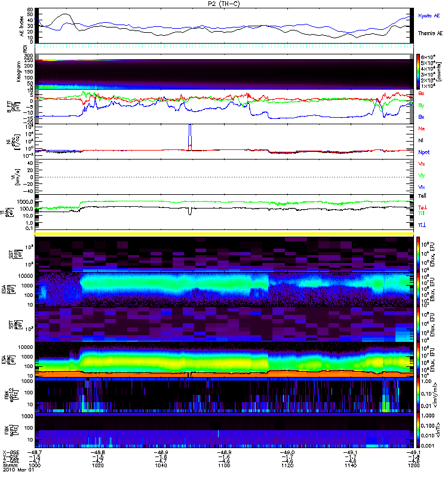Click the blue Vix velocity legend label

coord(421,187)
